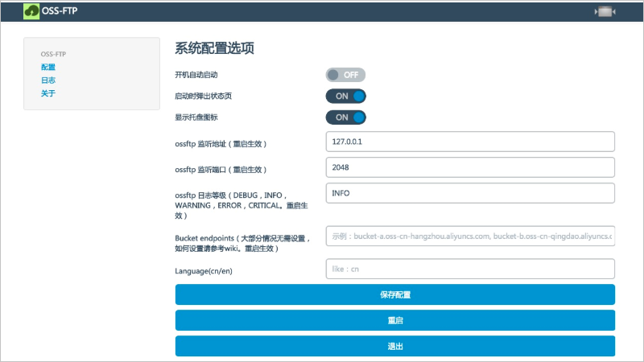Click the 显示托盘图标 label
The width and height of the screenshot is (644, 362).
196,117
